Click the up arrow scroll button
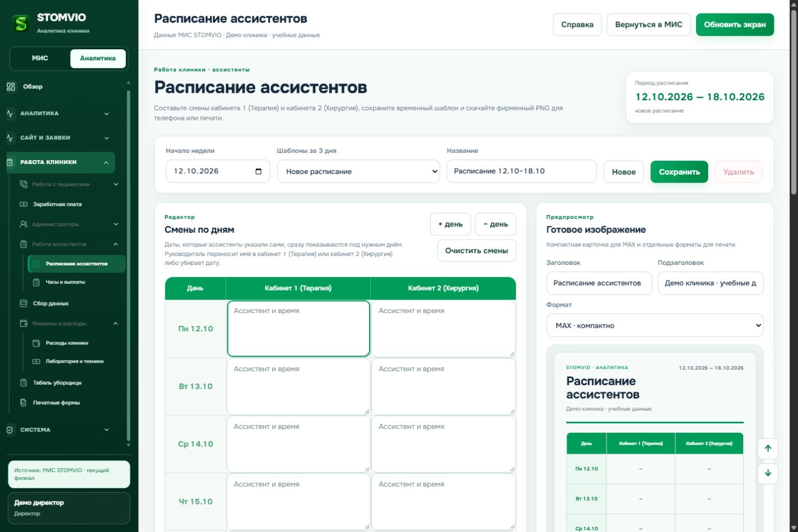798x532 pixels. 768,449
